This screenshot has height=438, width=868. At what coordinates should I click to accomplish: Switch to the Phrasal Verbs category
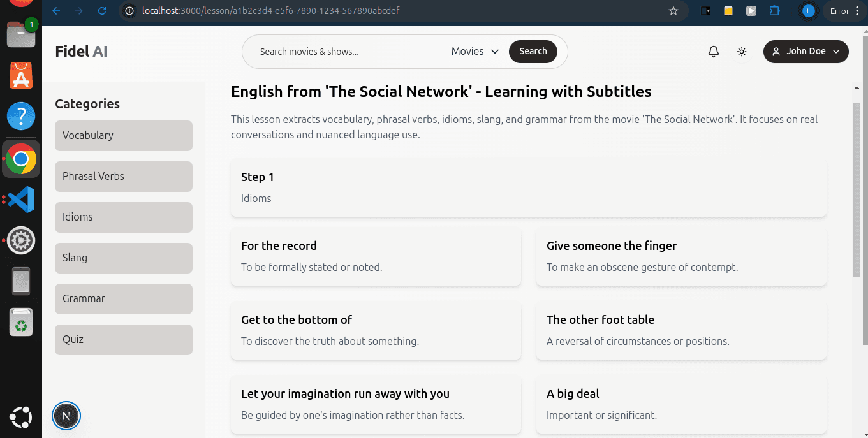pyautogui.click(x=124, y=177)
